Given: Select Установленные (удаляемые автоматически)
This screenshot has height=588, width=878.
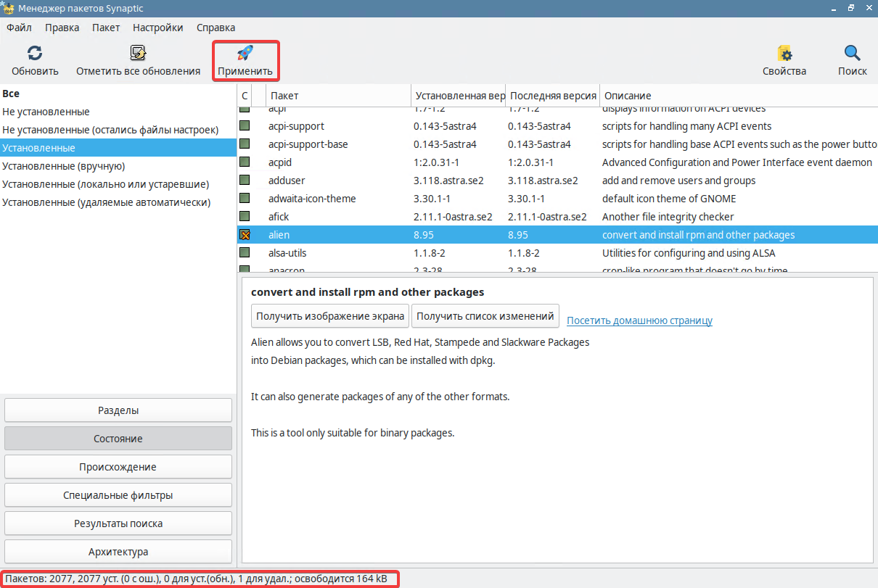Looking at the screenshot, I should point(118,202).
